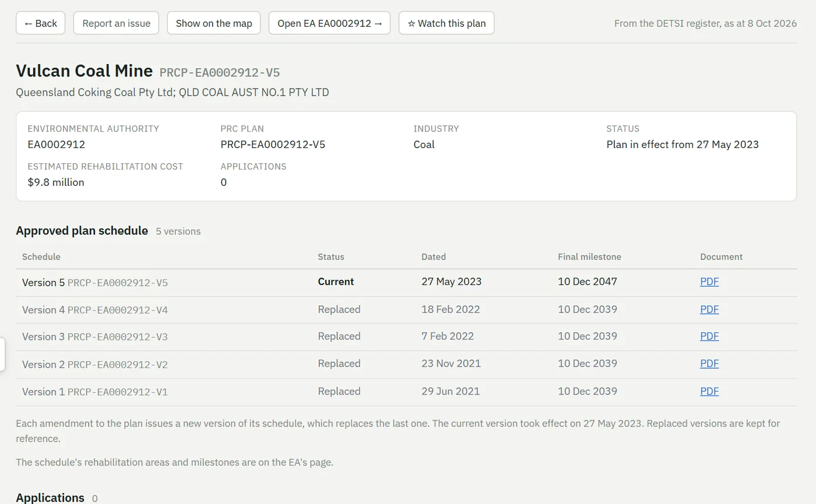Click the Final milestone column header

589,257
